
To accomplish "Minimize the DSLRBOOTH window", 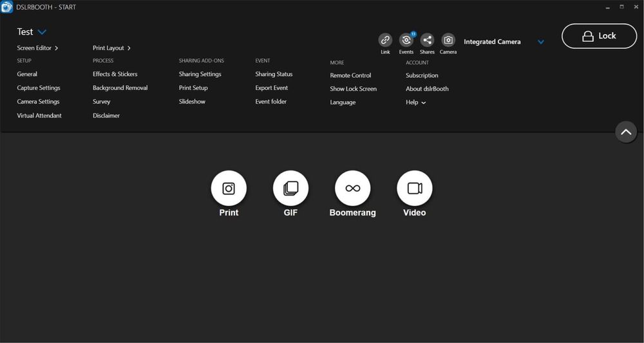I will 608,7.
